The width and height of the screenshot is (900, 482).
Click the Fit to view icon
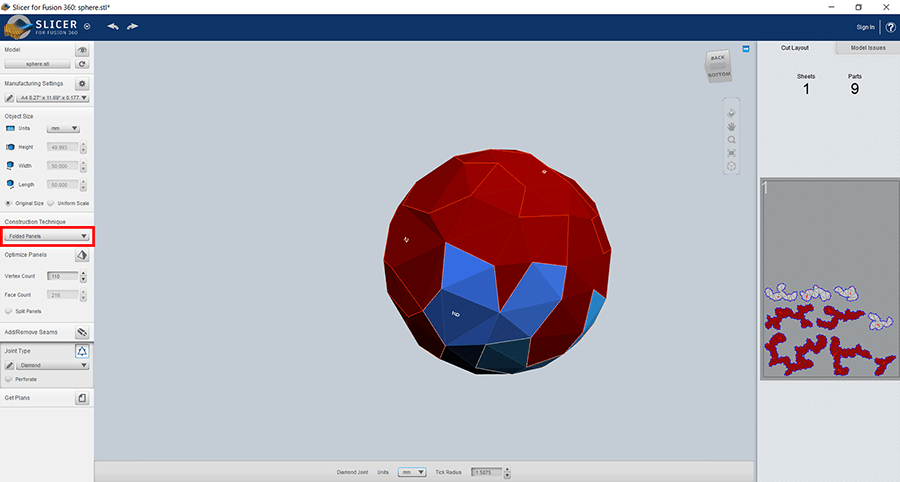click(x=731, y=153)
